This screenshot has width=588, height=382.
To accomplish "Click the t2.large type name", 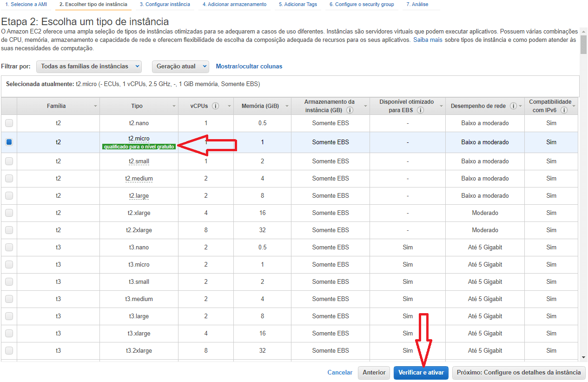I will (139, 196).
